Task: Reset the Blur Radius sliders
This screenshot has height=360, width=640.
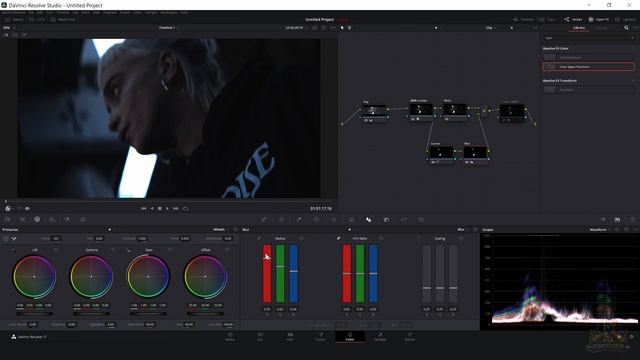Action: point(302,238)
